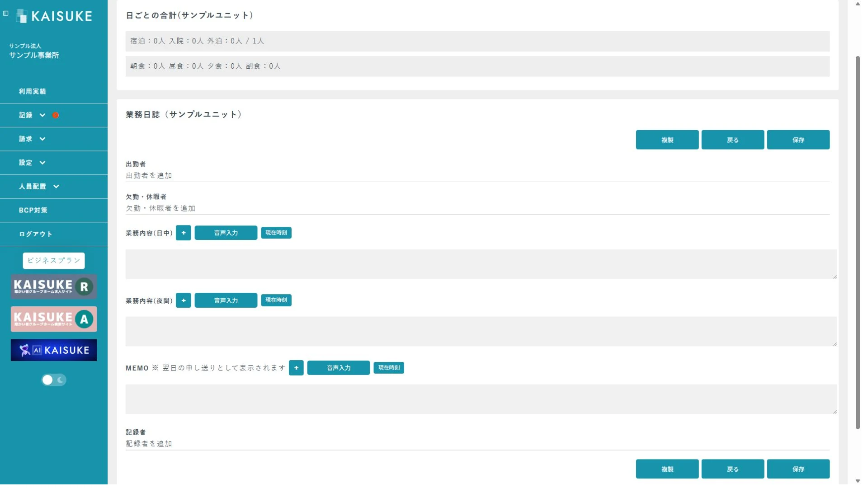Click the 朝食：0人 昼食：0人 meal summary row

tap(477, 66)
